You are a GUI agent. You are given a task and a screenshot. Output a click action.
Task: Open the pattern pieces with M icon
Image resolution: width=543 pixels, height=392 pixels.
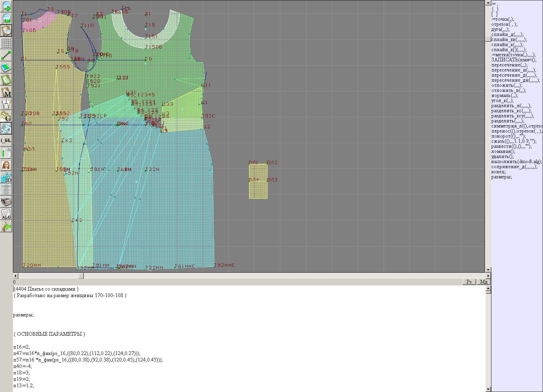click(x=6, y=92)
